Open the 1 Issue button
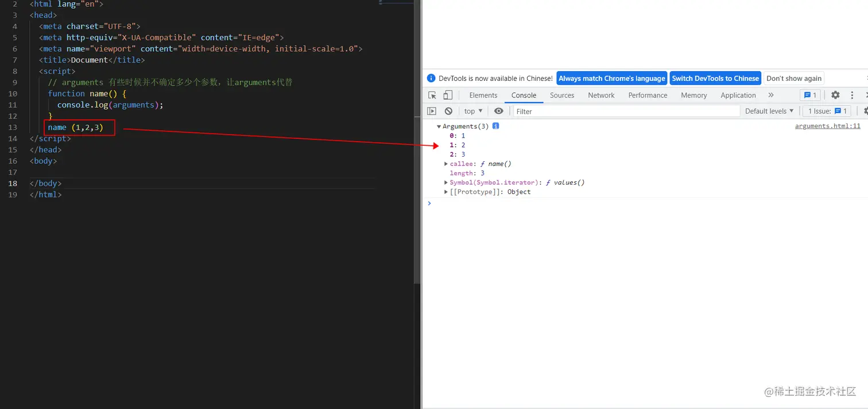This screenshot has width=868, height=409. [827, 111]
